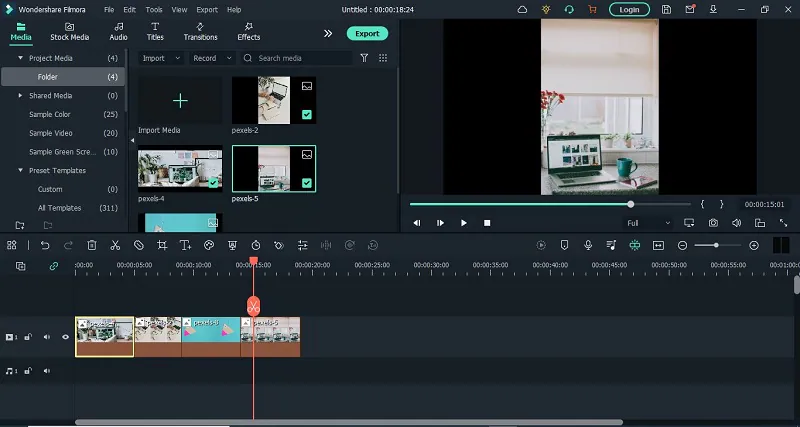Click the Login button
Image resolution: width=800 pixels, height=427 pixels.
tap(630, 9)
